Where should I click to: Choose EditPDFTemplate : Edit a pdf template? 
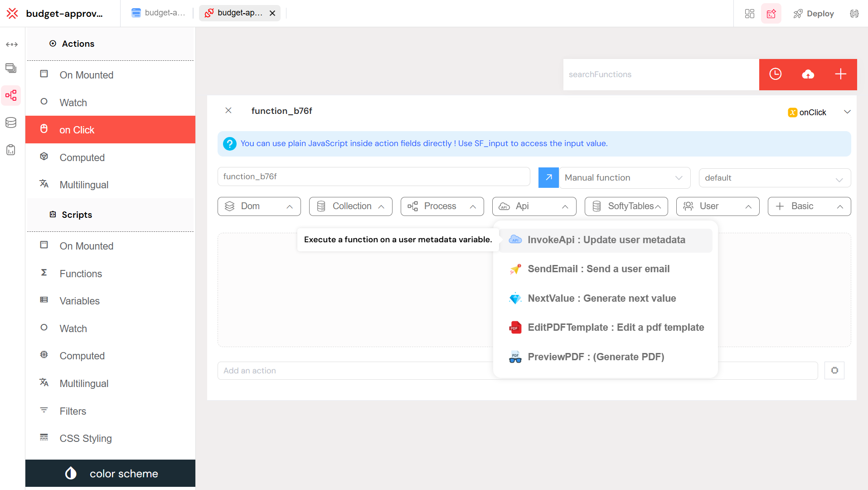(616, 328)
